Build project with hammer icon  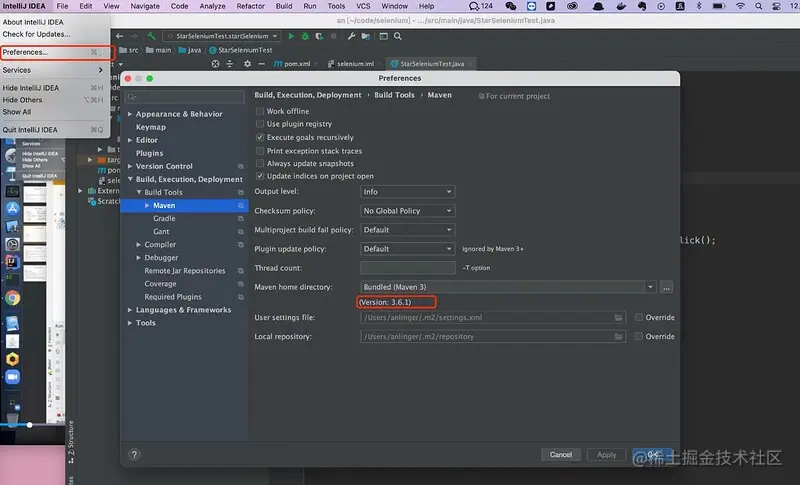tap(152, 36)
